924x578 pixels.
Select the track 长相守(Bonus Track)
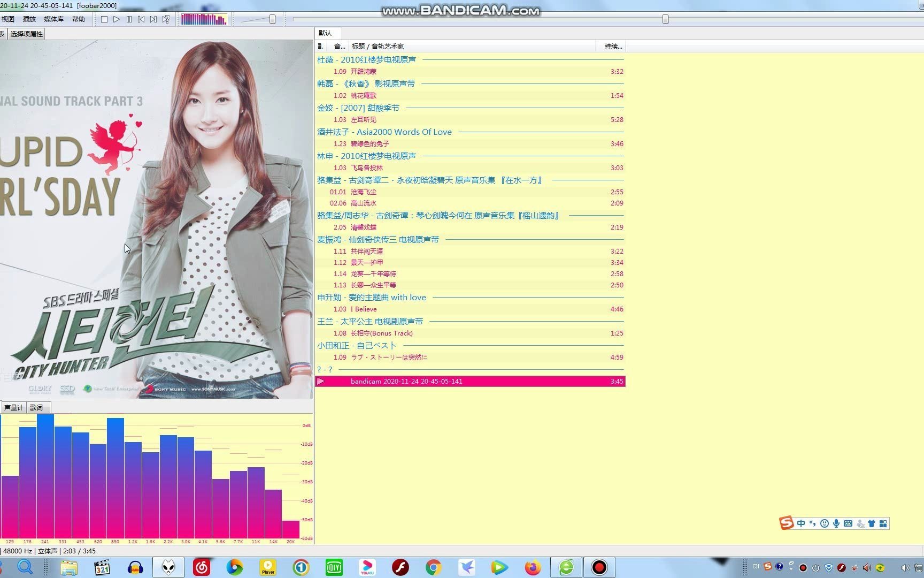(470, 333)
